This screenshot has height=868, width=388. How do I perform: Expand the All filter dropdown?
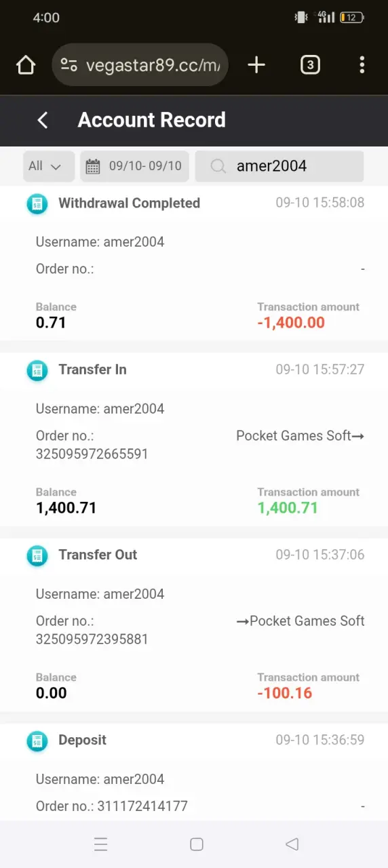(49, 166)
